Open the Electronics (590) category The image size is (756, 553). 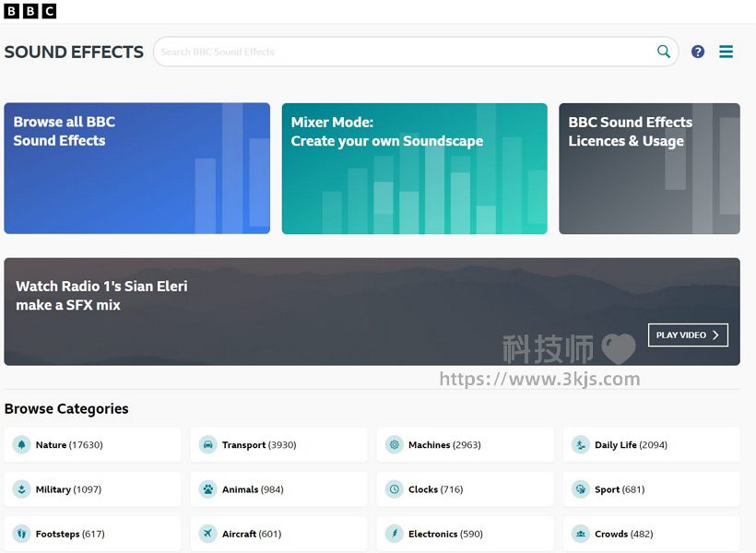[466, 534]
